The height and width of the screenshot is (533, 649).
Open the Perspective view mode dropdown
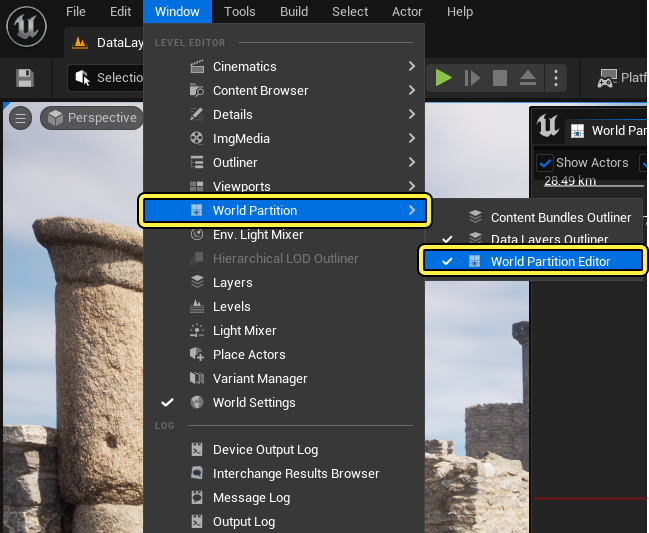tap(92, 118)
